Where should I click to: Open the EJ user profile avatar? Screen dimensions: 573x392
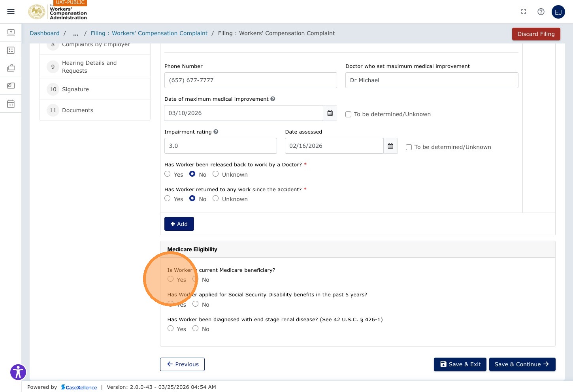click(558, 12)
